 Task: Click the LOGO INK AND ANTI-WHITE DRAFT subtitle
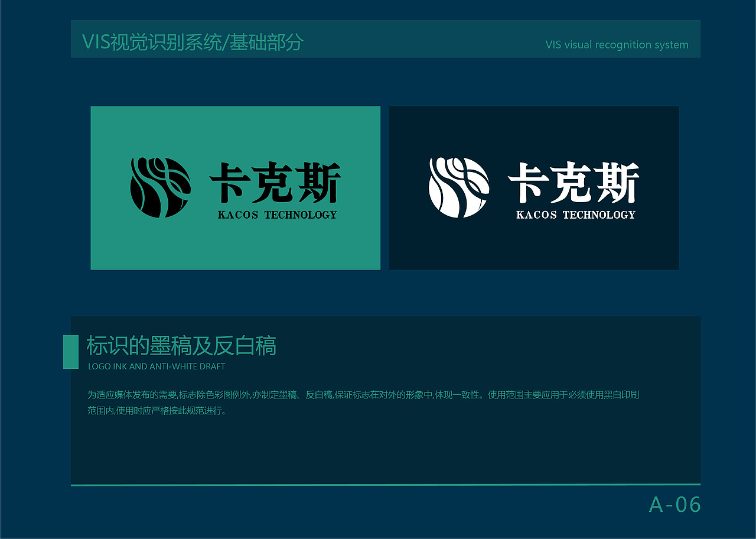(157, 366)
